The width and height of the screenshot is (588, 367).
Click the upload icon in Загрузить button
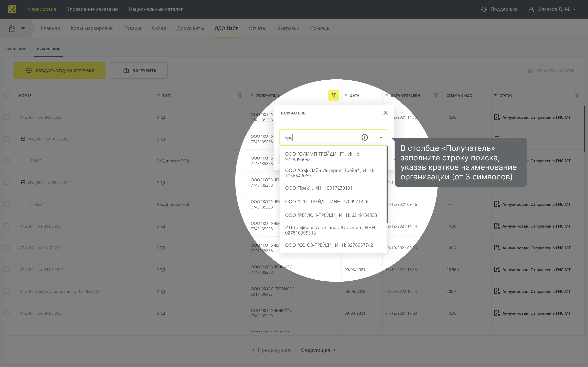point(126,70)
